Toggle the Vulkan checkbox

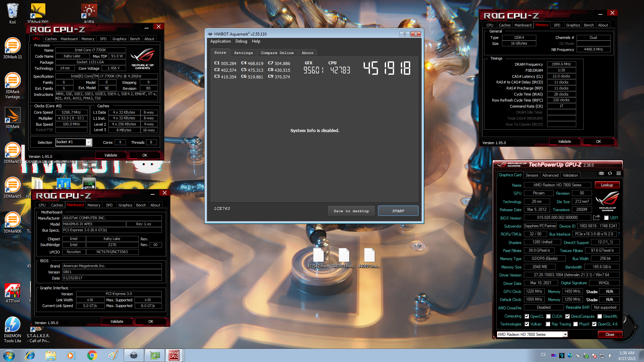527,324
